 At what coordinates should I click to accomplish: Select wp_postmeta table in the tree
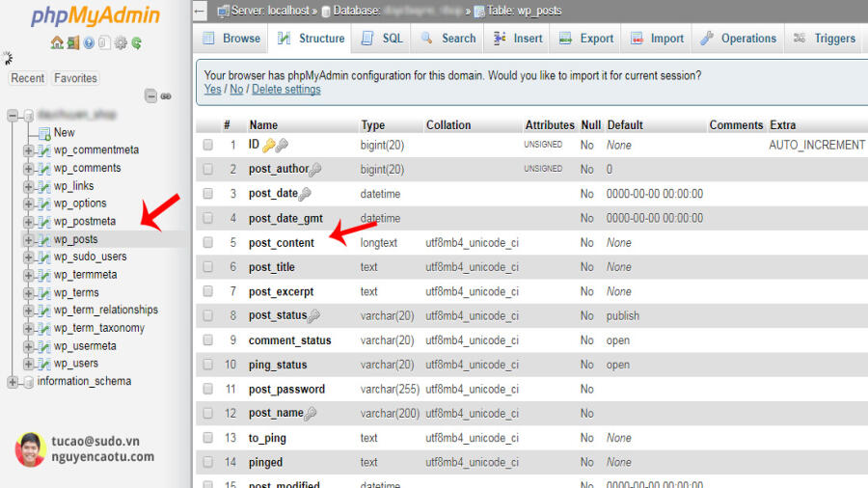85,221
